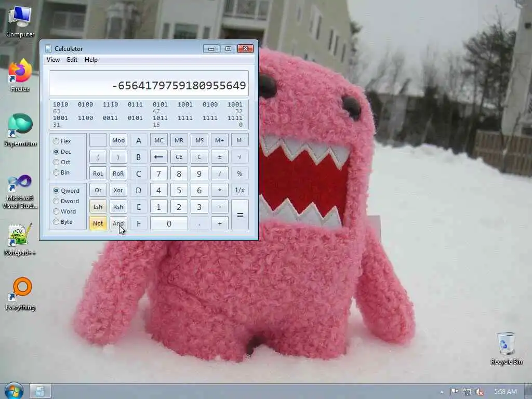Click the Calculator title bar icon
The width and height of the screenshot is (532, 399).
pos(48,49)
